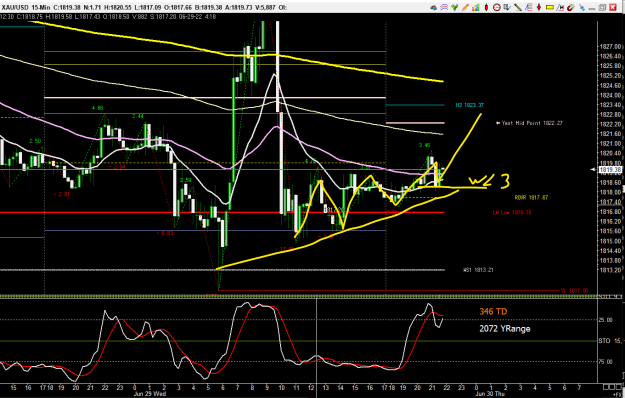625x398 pixels.
Task: Restore the chart window with the restore button
Action: 602,7
